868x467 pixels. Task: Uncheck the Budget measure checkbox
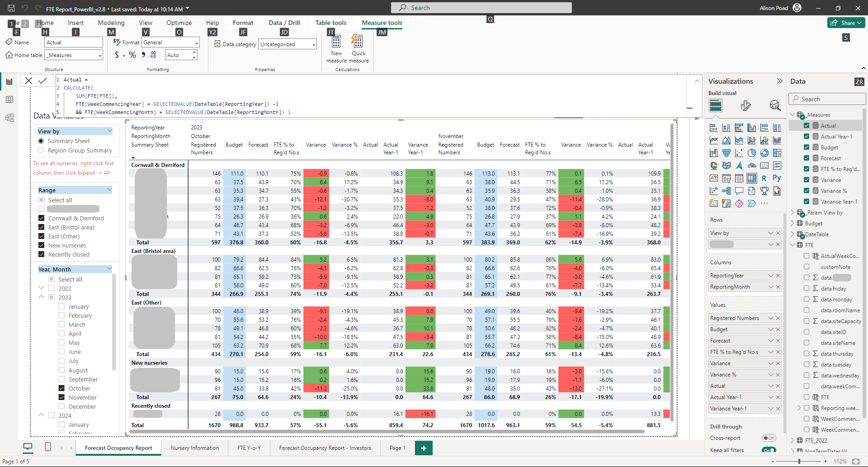[x=807, y=147]
